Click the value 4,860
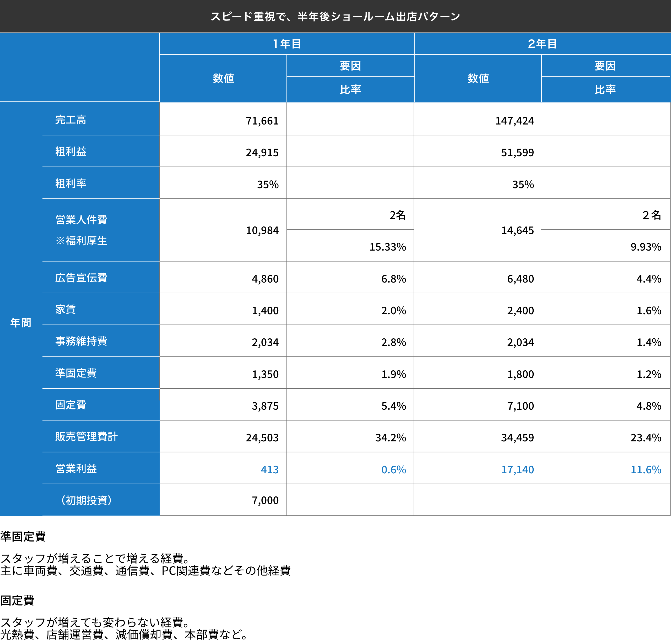 265,279
